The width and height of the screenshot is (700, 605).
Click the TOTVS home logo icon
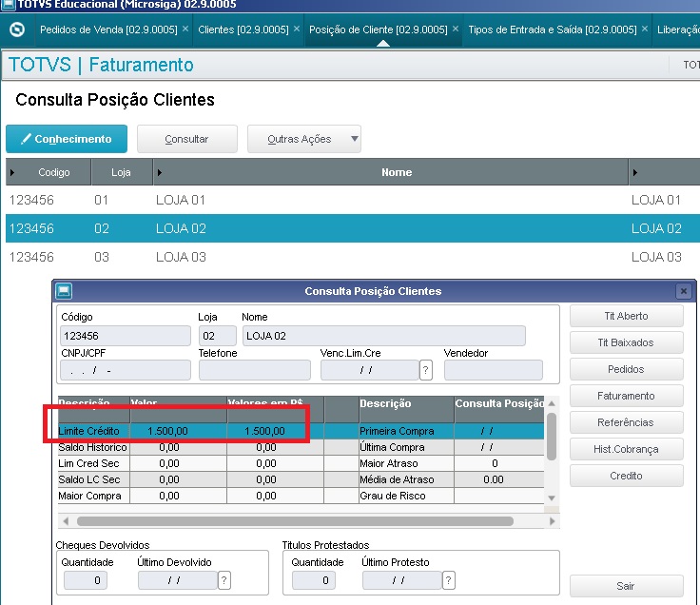(x=17, y=29)
